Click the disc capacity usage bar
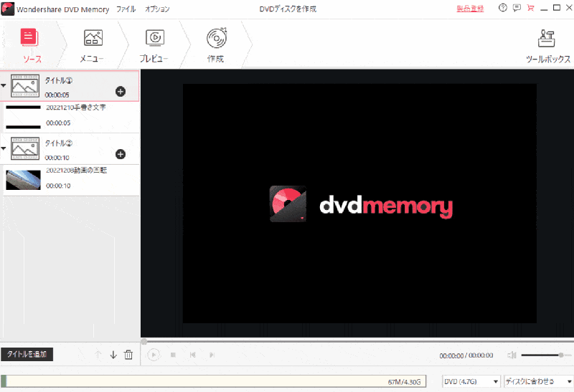Screen dimensions: 574x392 (x=213, y=381)
